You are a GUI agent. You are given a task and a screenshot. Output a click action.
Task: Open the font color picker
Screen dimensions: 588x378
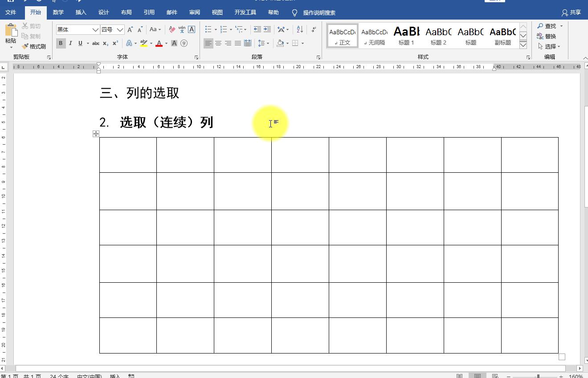(159, 43)
